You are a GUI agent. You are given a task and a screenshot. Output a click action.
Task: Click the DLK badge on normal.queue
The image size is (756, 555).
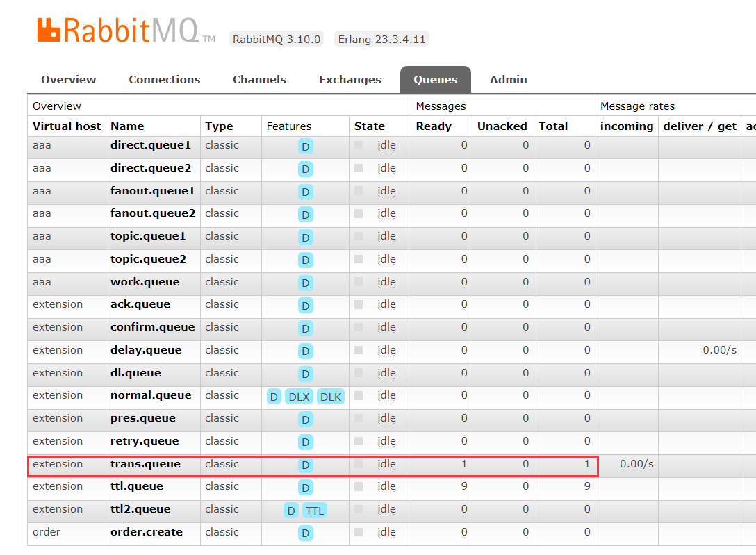click(331, 397)
